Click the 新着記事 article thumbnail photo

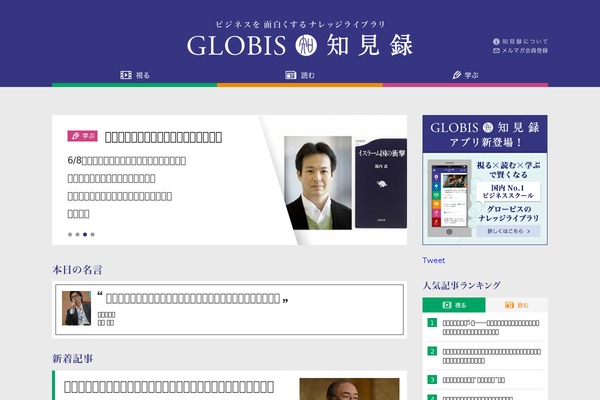(349, 389)
